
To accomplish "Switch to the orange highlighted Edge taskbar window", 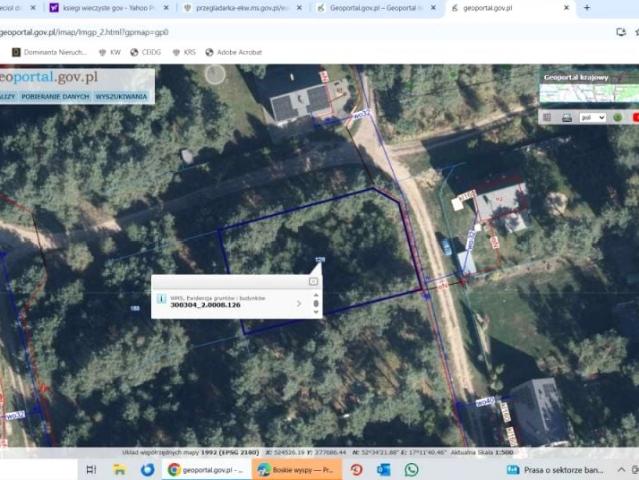I will pyautogui.click(x=297, y=470).
